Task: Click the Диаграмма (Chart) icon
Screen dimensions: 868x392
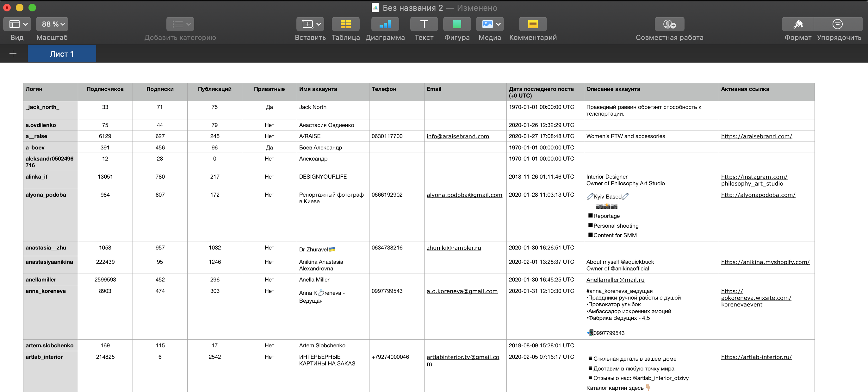Action: [x=385, y=24]
